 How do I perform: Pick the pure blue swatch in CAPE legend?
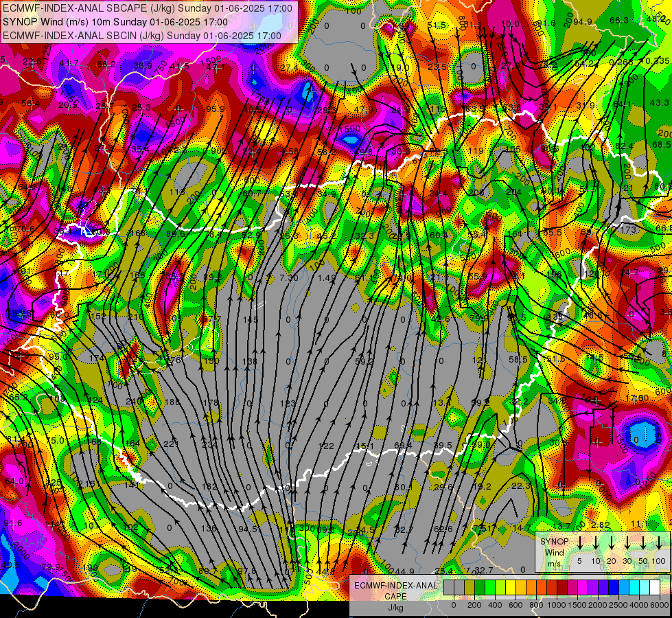[613, 588]
